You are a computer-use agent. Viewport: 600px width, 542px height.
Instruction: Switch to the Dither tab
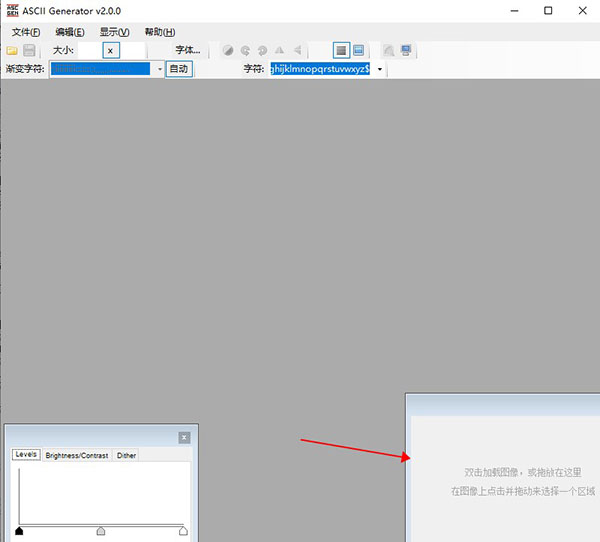[127, 455]
